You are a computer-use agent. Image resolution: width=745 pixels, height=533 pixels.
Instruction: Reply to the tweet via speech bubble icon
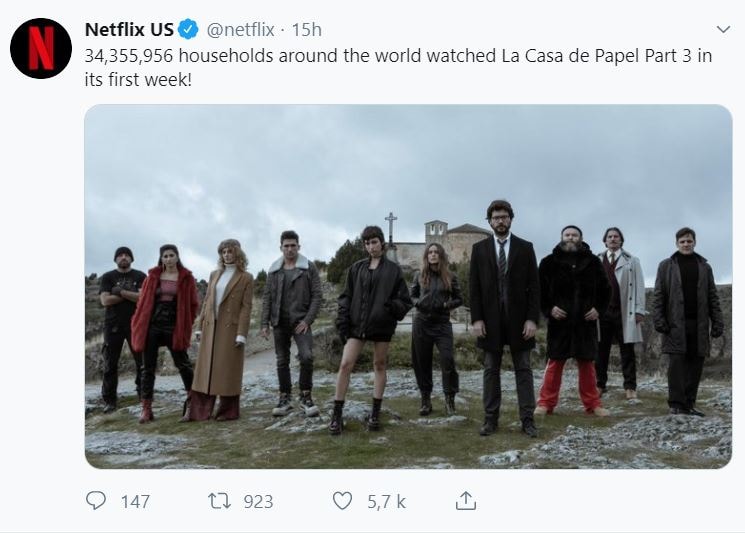[x=96, y=501]
